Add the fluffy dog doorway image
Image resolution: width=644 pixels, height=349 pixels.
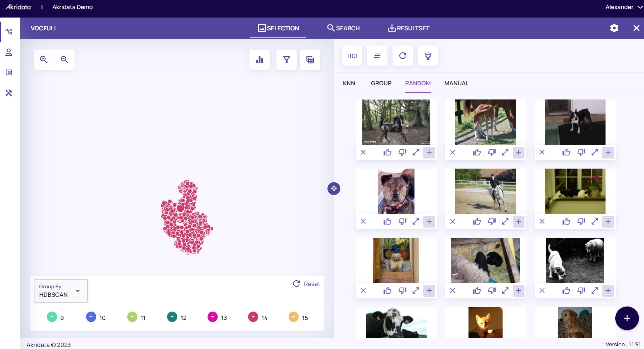429,291
